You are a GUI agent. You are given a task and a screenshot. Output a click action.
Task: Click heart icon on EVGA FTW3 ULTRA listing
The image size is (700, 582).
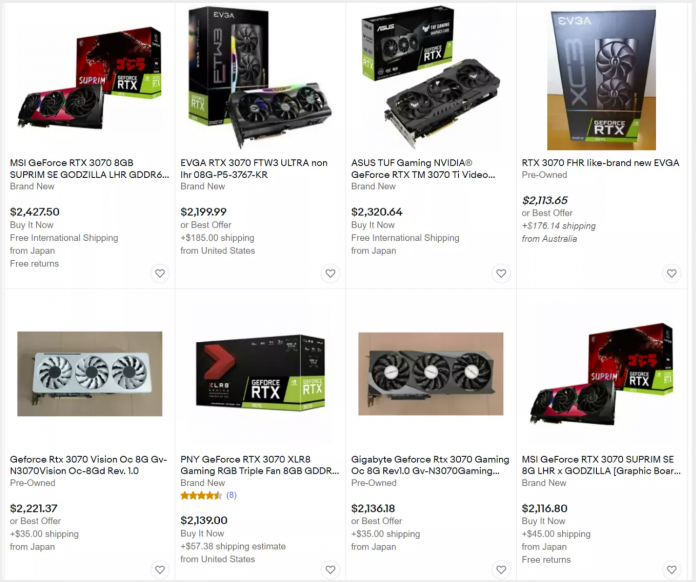point(330,273)
